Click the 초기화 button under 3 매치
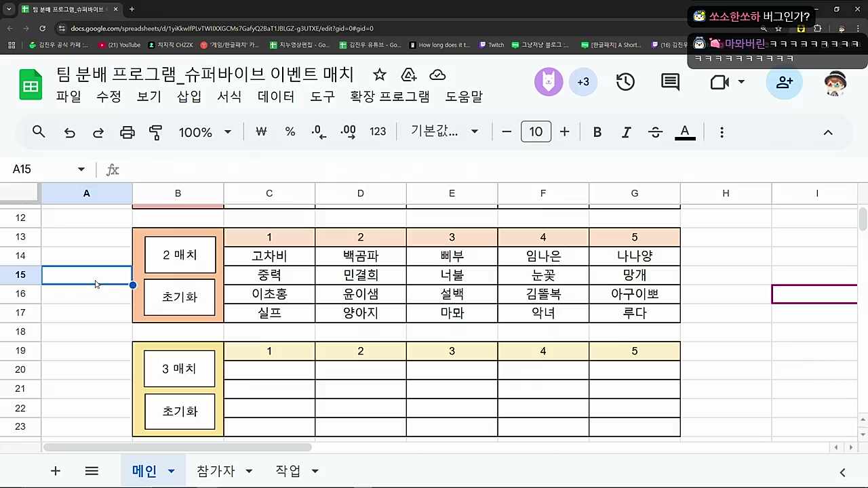Viewport: 868px width, 488px height. click(x=180, y=411)
